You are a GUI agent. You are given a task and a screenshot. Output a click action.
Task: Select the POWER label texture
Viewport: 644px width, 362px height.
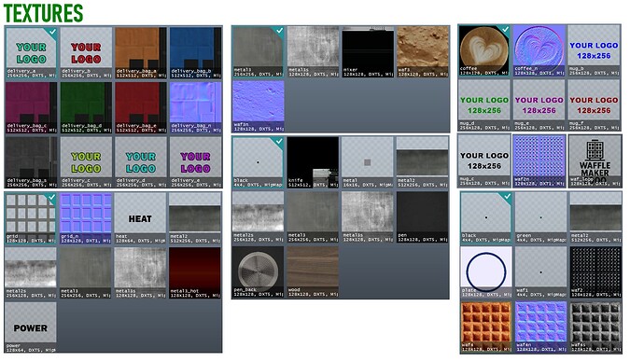(31, 327)
